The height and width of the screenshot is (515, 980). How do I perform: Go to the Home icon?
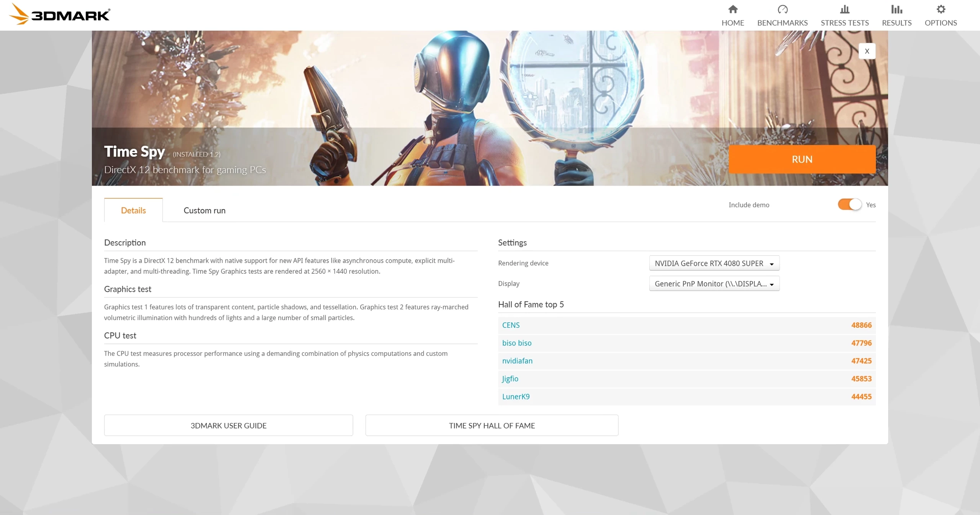pos(733,9)
